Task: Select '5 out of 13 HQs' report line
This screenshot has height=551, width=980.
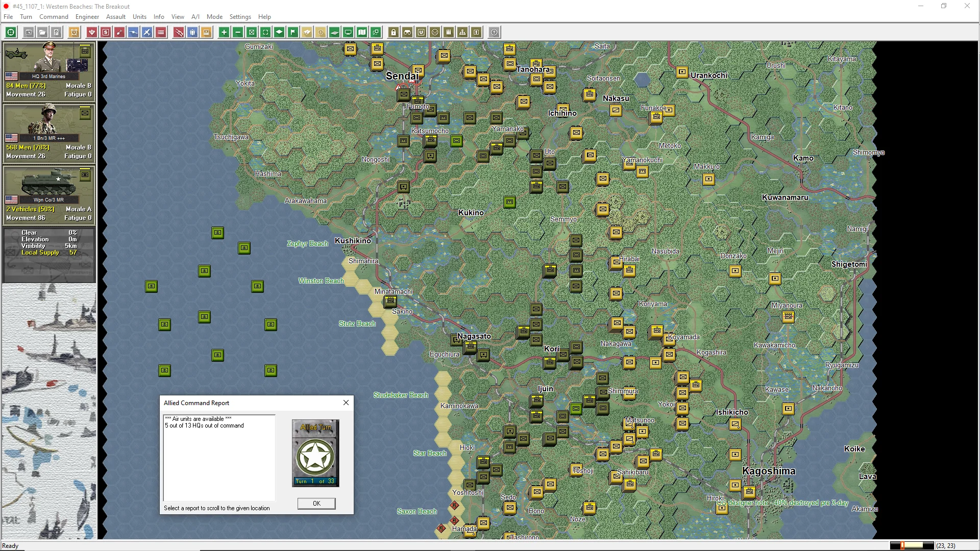Action: point(204,425)
